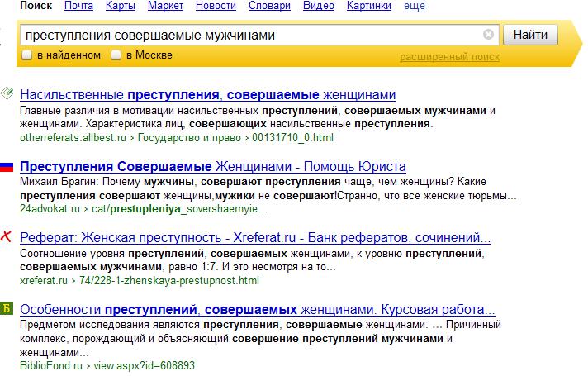
Task: Open 'Государство и право' breadcrumb link
Action: coord(189,138)
